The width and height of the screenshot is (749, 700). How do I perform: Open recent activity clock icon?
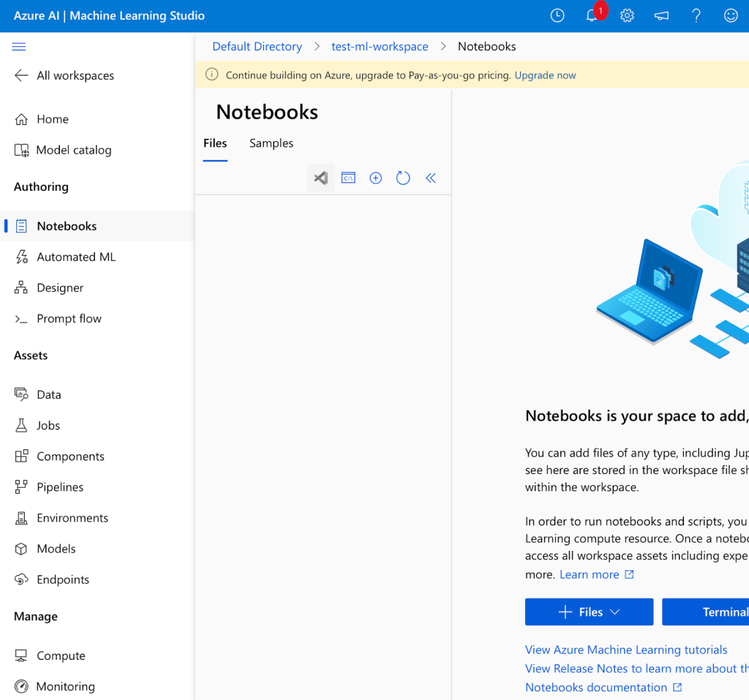(x=557, y=15)
